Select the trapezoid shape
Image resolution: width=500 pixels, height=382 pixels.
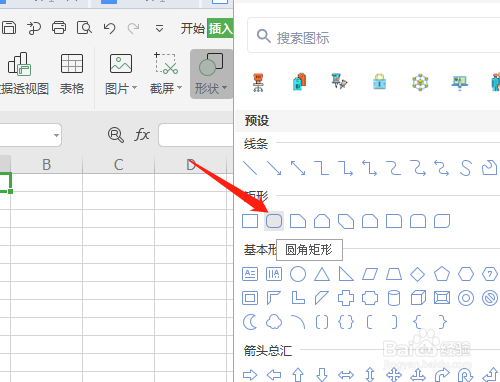click(394, 274)
